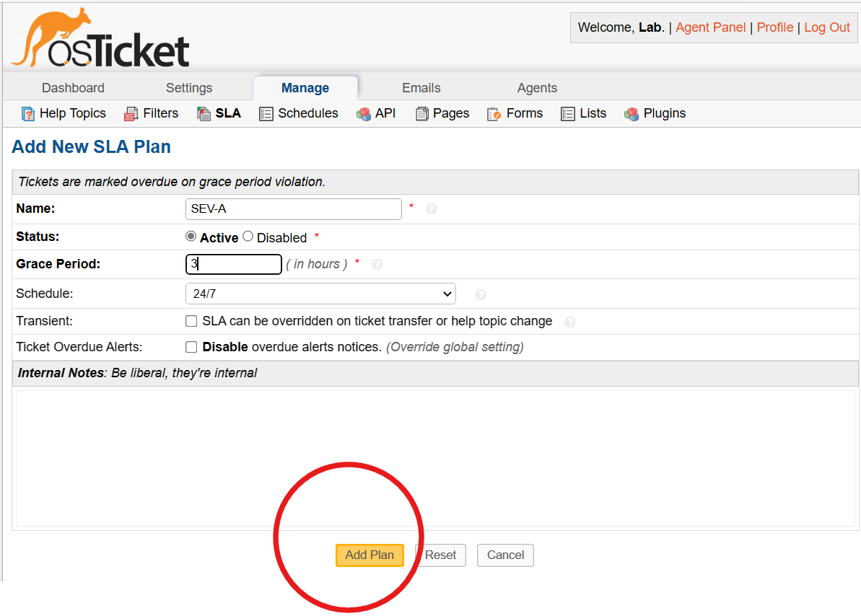The image size is (861, 616).
Task: Open the API settings icon
Action: (363, 113)
